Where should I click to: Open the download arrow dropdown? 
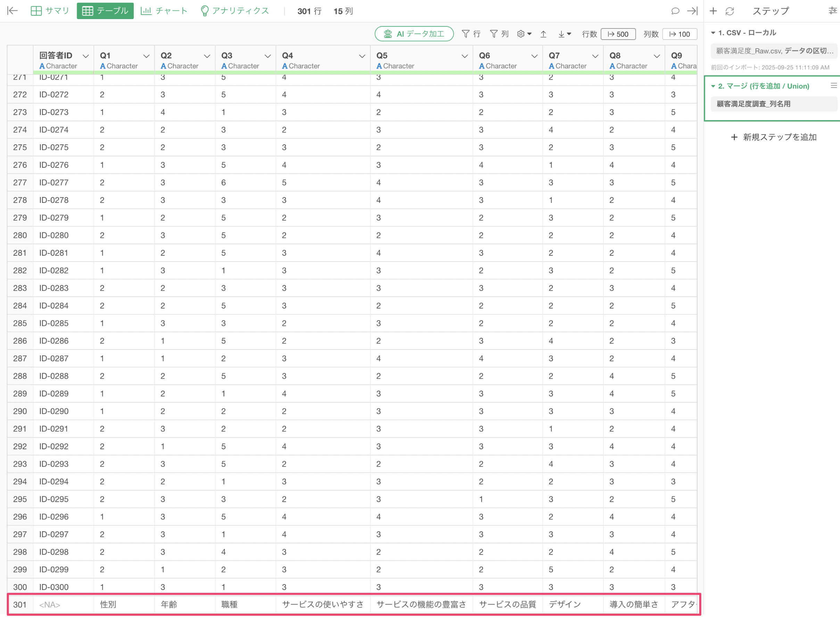pyautogui.click(x=564, y=34)
